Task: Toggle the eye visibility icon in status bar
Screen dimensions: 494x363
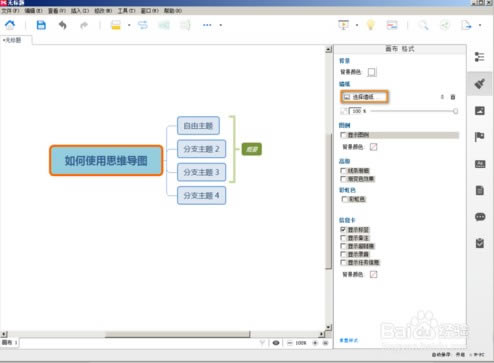Action: [x=276, y=343]
